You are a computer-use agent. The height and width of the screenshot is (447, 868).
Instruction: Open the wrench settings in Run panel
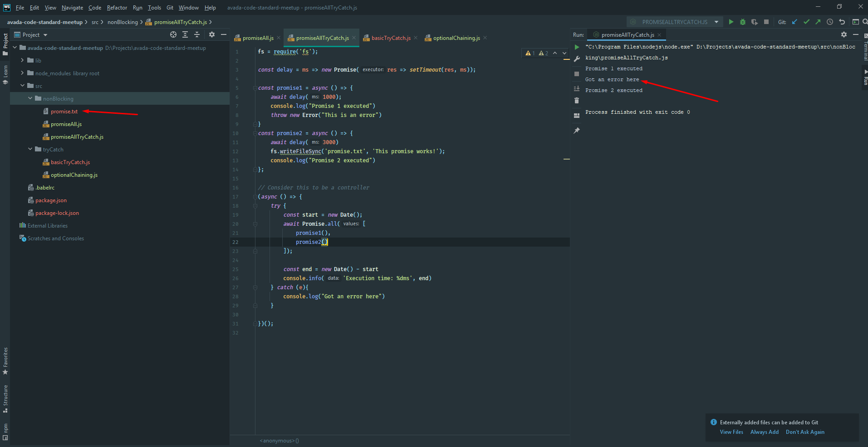click(x=577, y=59)
